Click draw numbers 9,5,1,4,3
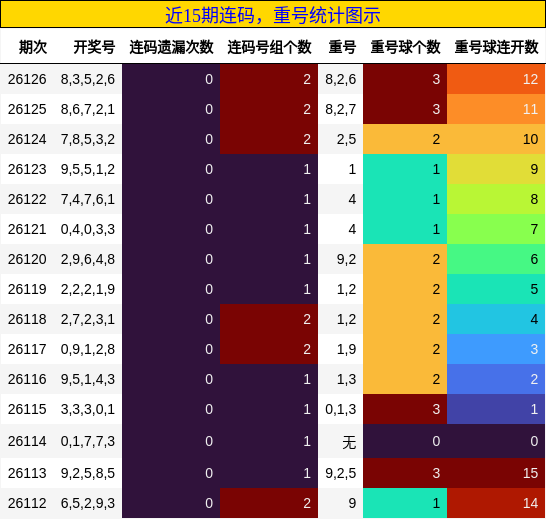The width and height of the screenshot is (546, 519). [88, 379]
